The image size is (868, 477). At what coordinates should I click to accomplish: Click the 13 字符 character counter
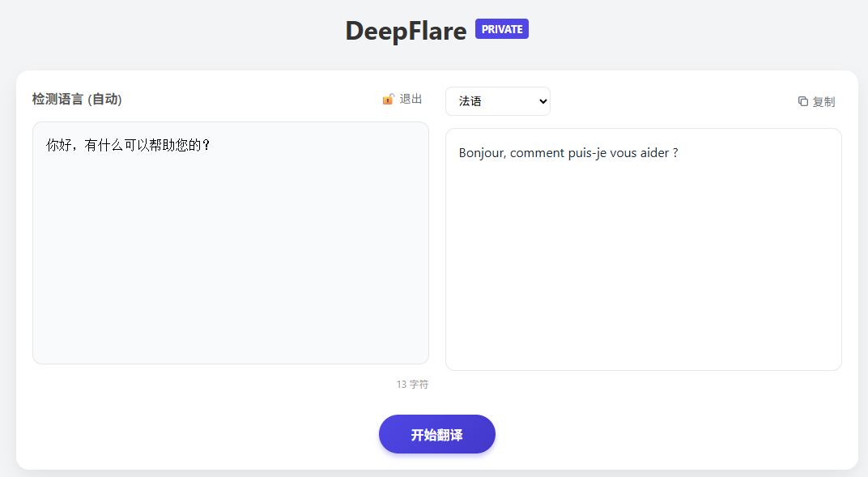[415, 384]
